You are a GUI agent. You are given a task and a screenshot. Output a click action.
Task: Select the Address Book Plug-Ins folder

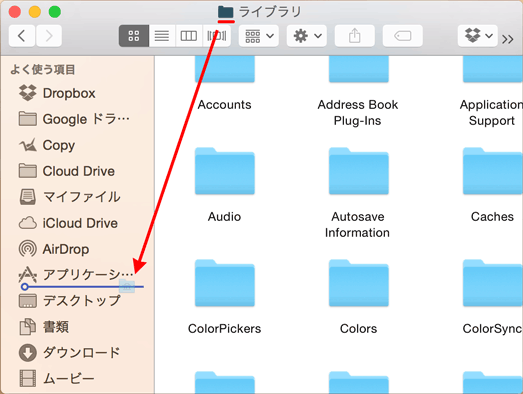click(359, 69)
